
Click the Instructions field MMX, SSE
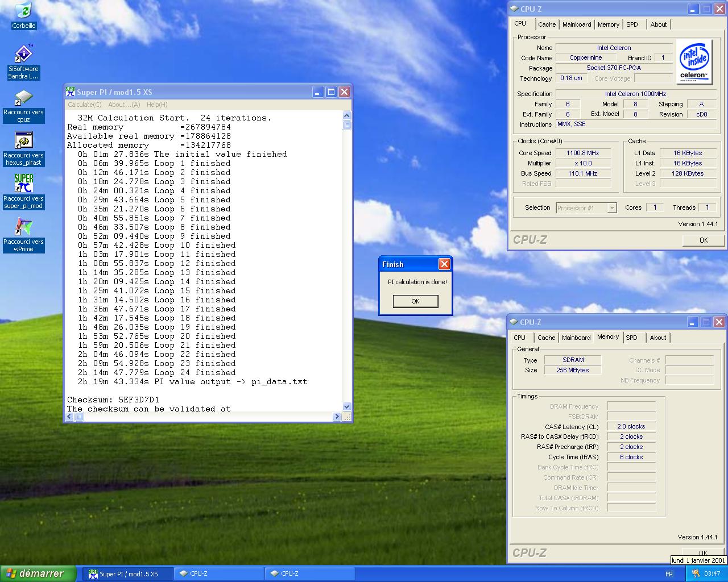tap(636, 124)
